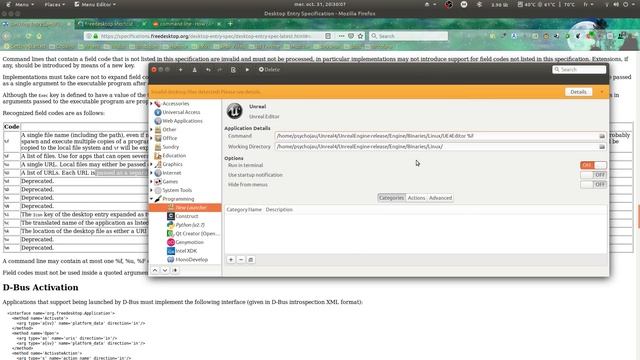640x360 pixels.
Task: Toggle Use startup notification switch
Action: pyautogui.click(x=593, y=175)
